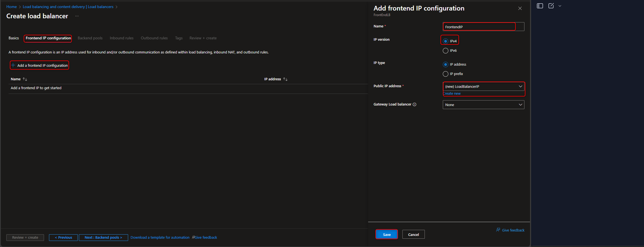
Task: Show Gateway Load balancer info tooltip
Action: coord(415,104)
